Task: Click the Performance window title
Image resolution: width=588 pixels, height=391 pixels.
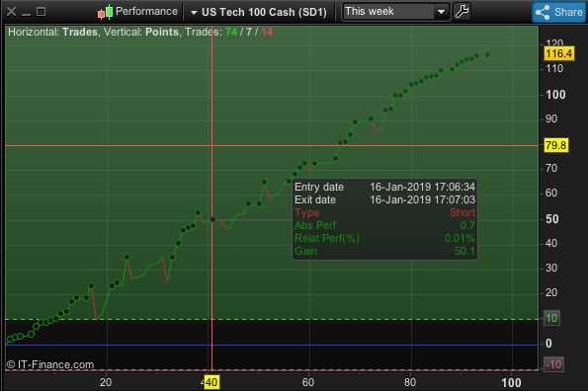Action: click(146, 11)
